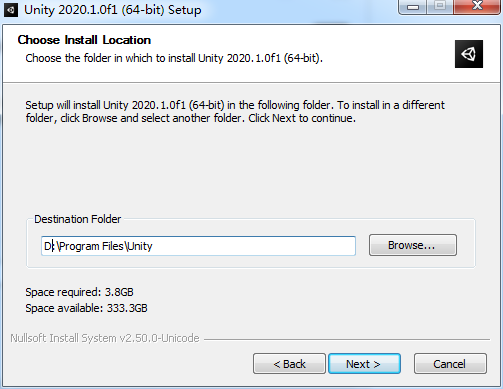This screenshot has height=389, width=503.
Task: Open the Browse... folder dialog
Action: coord(413,245)
